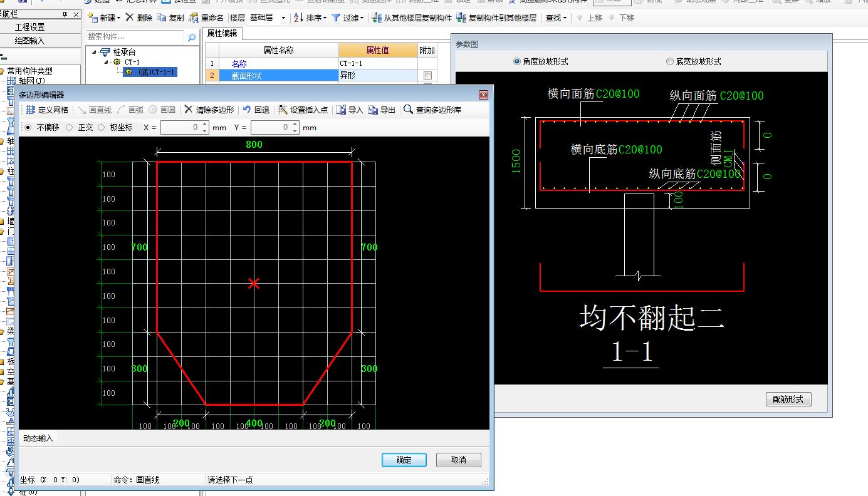Click the 复制 copy toolbar icon
This screenshot has width=868, height=496.
coord(162,18)
